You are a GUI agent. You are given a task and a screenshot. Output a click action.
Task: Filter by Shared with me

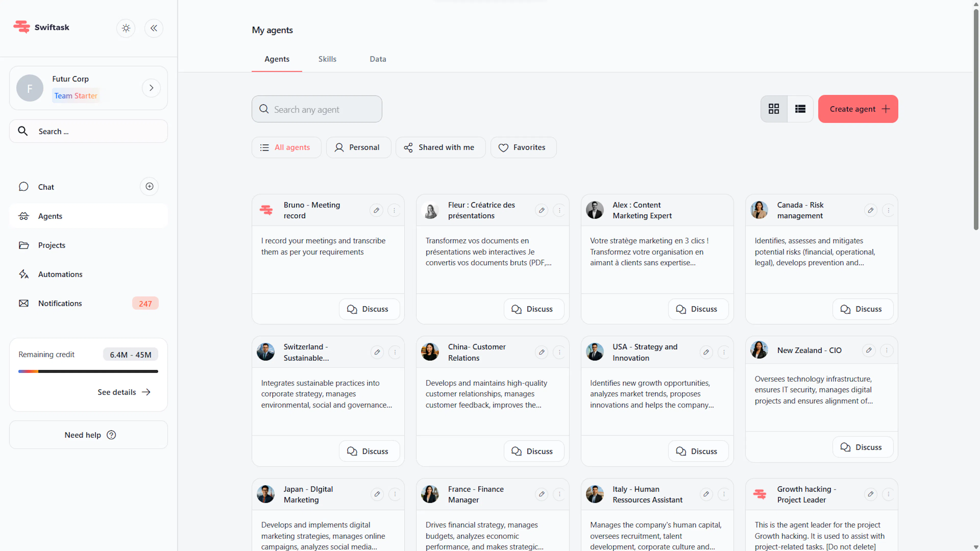tap(440, 147)
